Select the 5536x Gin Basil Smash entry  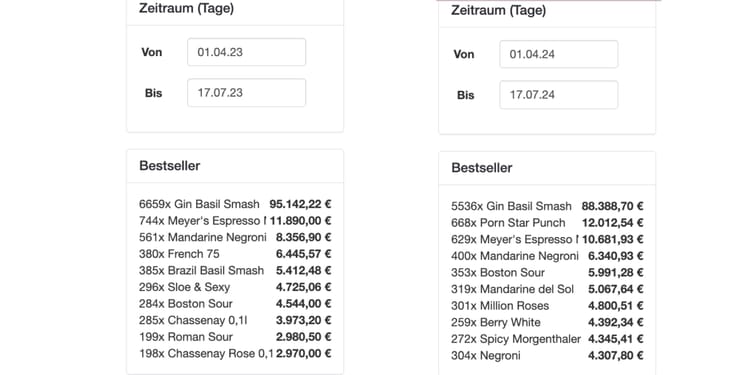coord(547,206)
